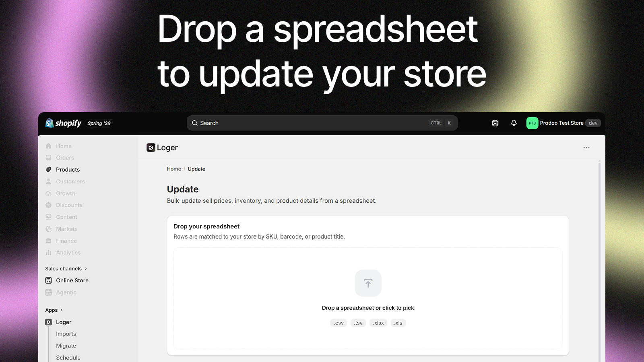644x362 pixels.
Task: Click the upload arrow icon
Action: [368, 283]
